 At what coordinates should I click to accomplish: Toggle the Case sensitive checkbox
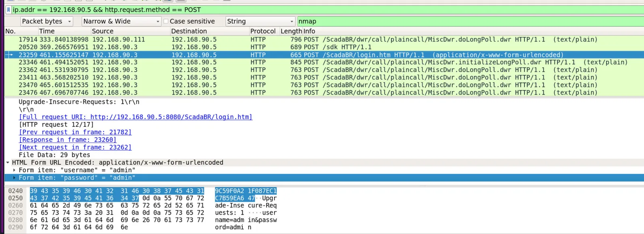pyautogui.click(x=166, y=21)
